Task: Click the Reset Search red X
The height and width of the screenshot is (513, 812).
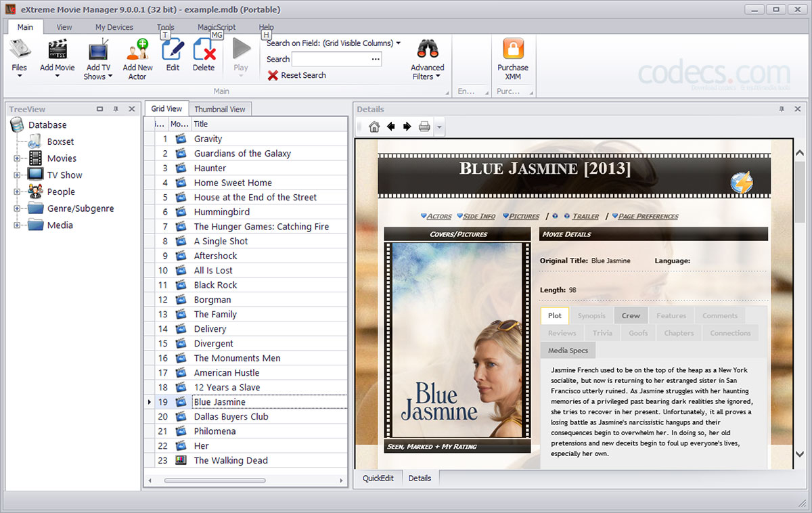Action: (273, 75)
